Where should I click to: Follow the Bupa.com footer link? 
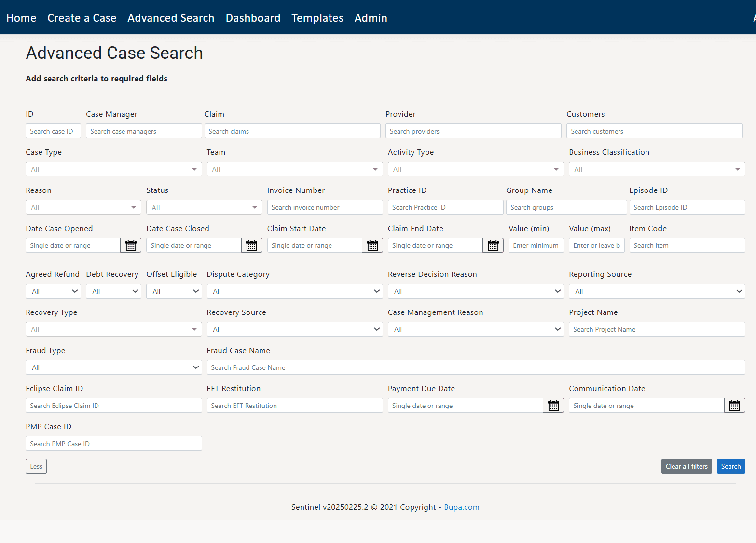[x=461, y=507]
